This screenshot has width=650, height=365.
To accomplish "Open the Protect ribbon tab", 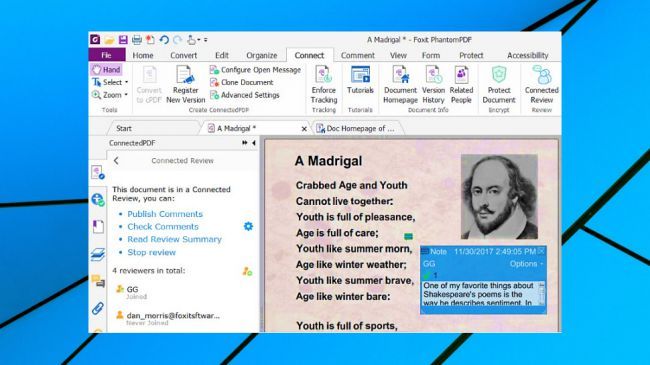I will tap(471, 55).
